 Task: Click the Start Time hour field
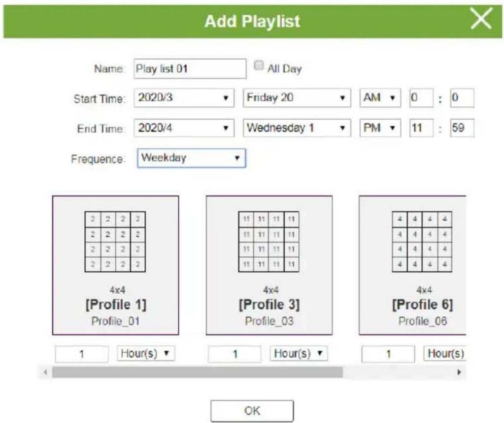(421, 98)
